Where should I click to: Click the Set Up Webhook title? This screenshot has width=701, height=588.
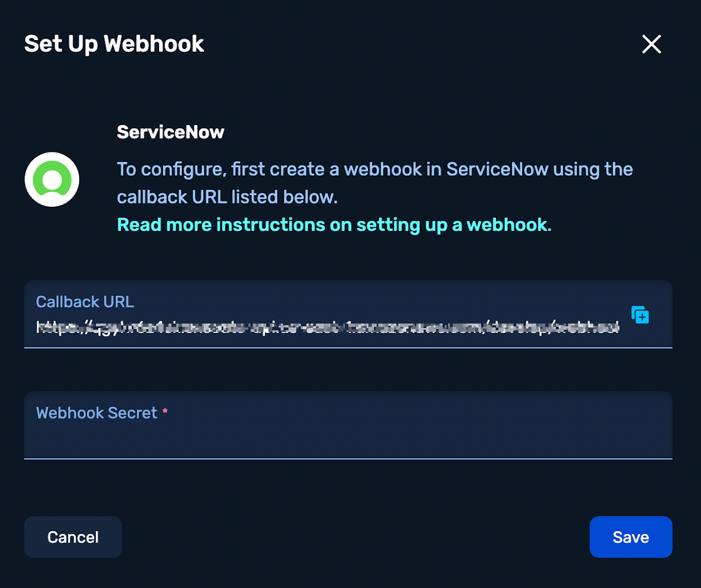tap(114, 44)
